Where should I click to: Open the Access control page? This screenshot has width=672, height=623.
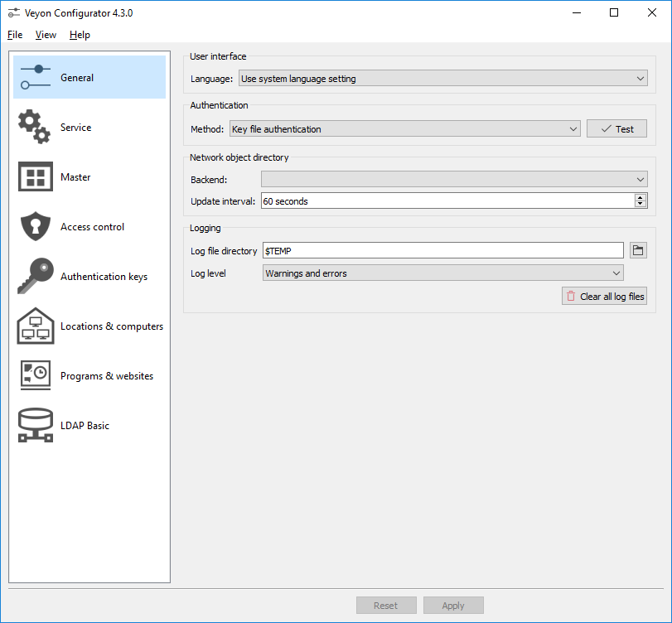(x=89, y=226)
